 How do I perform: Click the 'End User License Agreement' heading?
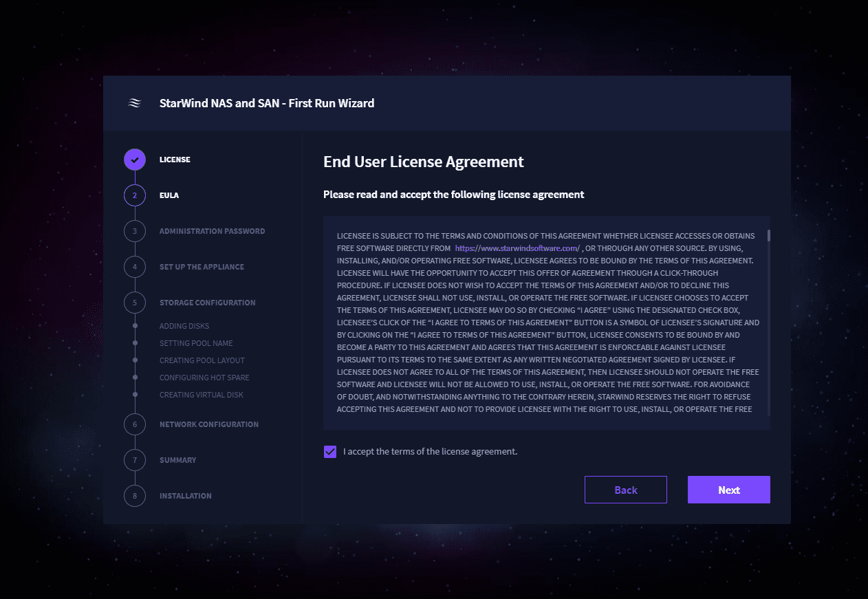pyautogui.click(x=424, y=162)
